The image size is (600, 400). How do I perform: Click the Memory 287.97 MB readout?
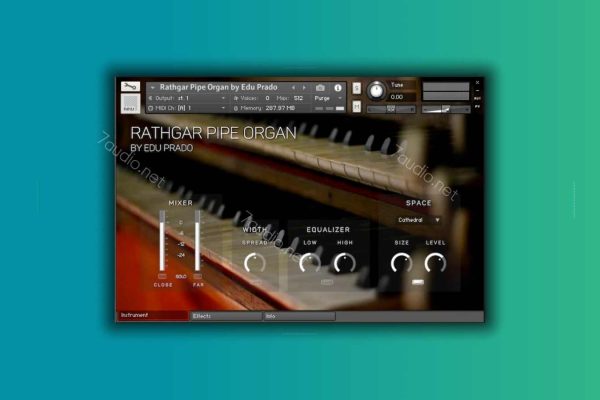point(280,108)
